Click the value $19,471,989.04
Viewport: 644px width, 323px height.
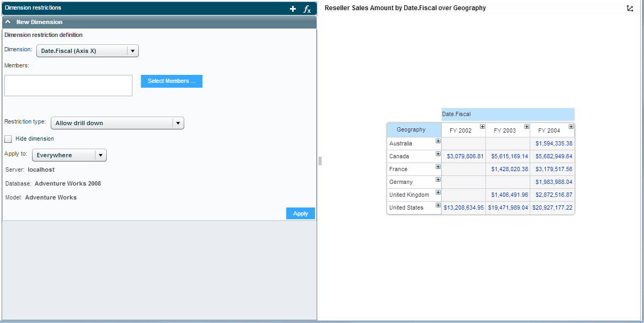(x=508, y=208)
